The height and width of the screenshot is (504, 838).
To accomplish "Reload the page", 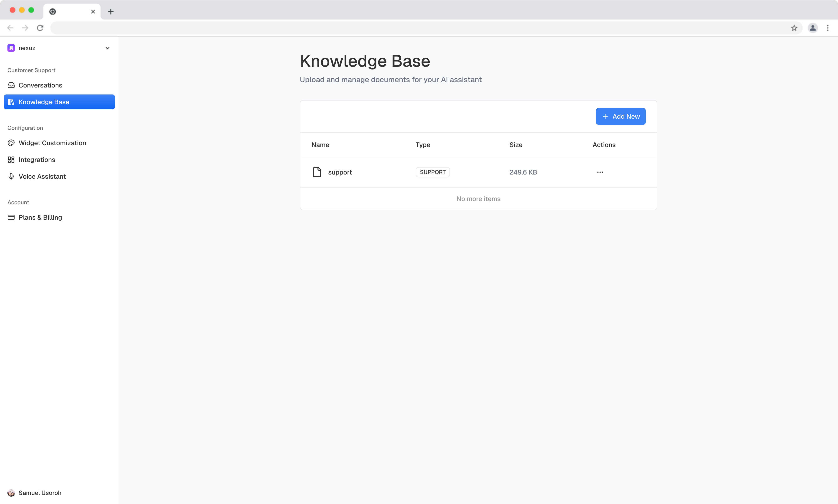I will click(x=40, y=28).
